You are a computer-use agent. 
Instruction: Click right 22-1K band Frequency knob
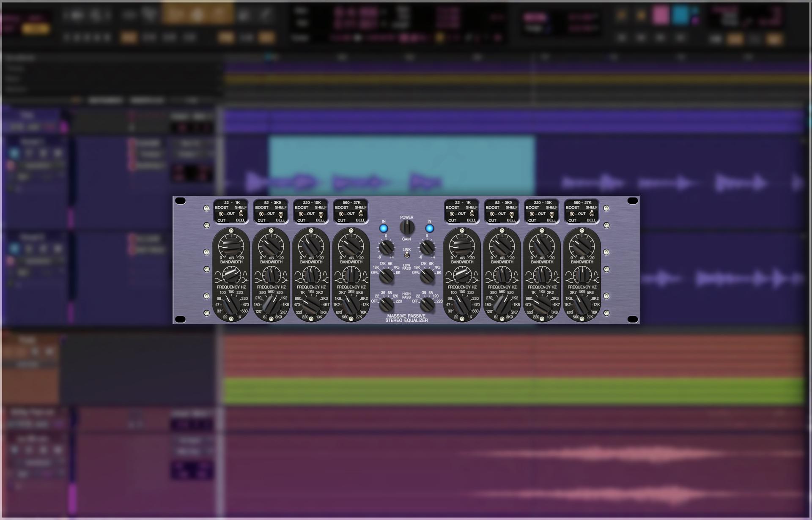coord(462,304)
